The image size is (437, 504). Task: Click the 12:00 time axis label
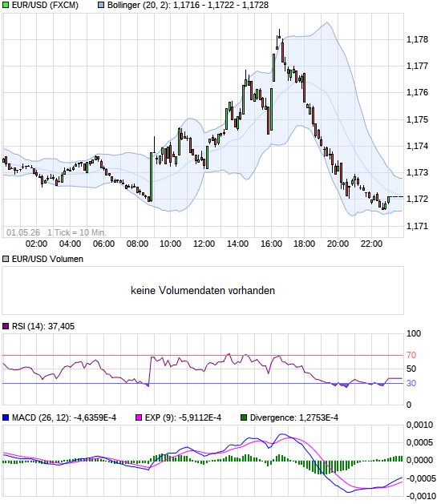click(204, 244)
